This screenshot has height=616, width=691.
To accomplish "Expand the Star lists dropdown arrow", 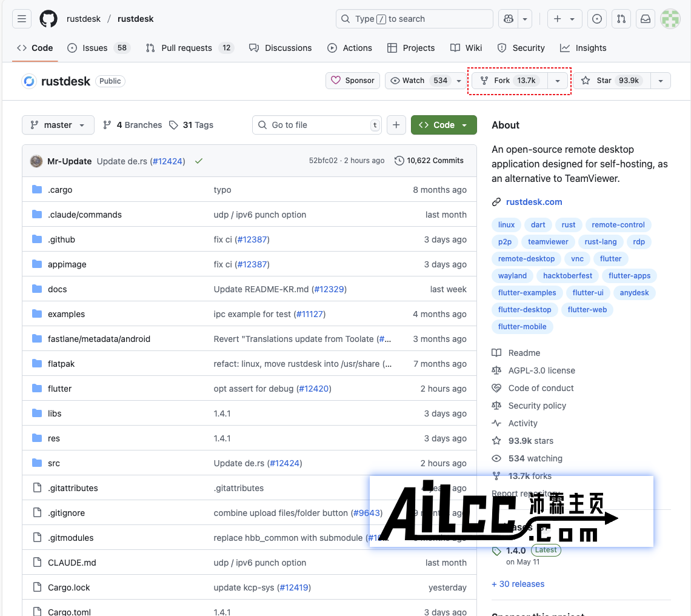I will click(x=661, y=81).
